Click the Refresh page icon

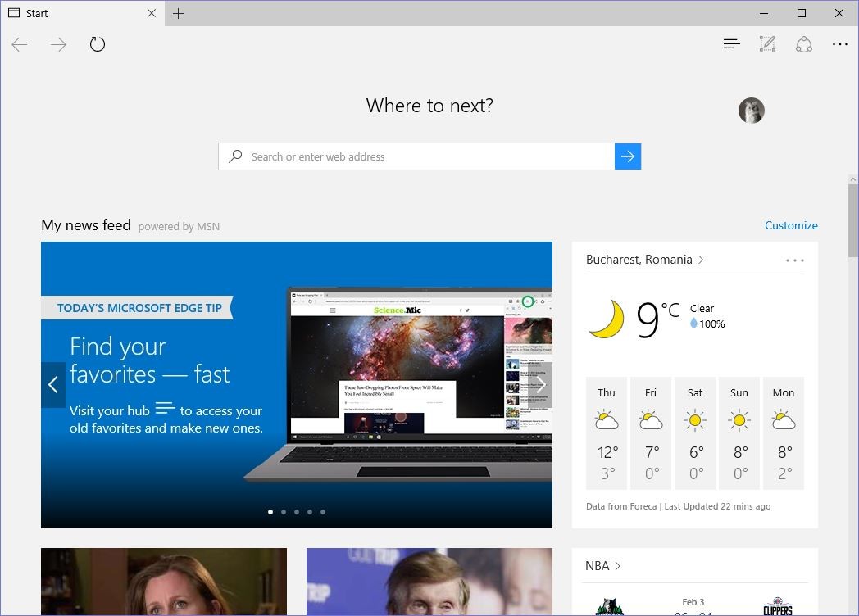click(98, 44)
